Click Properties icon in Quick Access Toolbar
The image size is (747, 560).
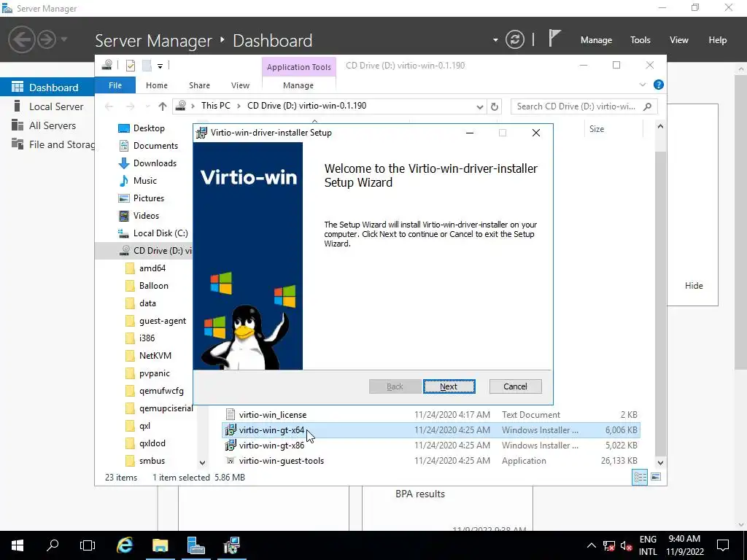point(131,66)
